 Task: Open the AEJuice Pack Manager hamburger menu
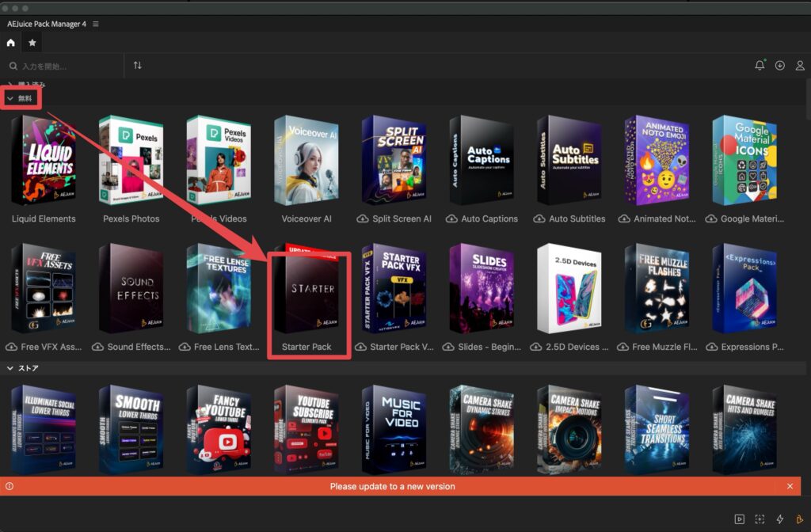pos(96,24)
